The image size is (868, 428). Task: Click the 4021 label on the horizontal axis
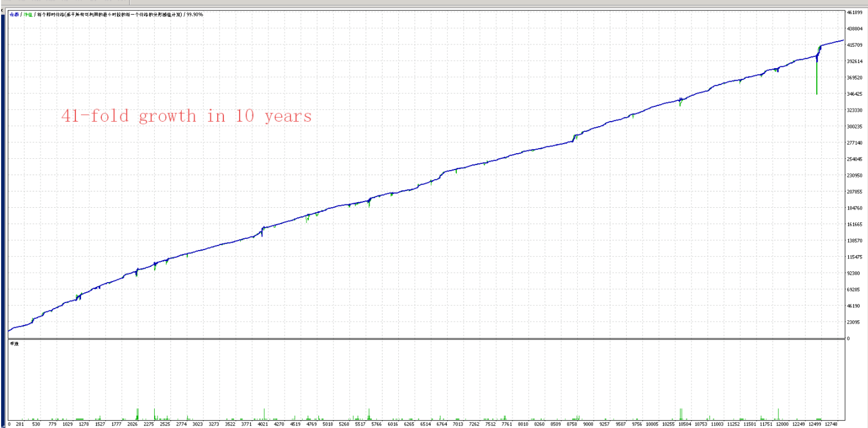(x=263, y=424)
